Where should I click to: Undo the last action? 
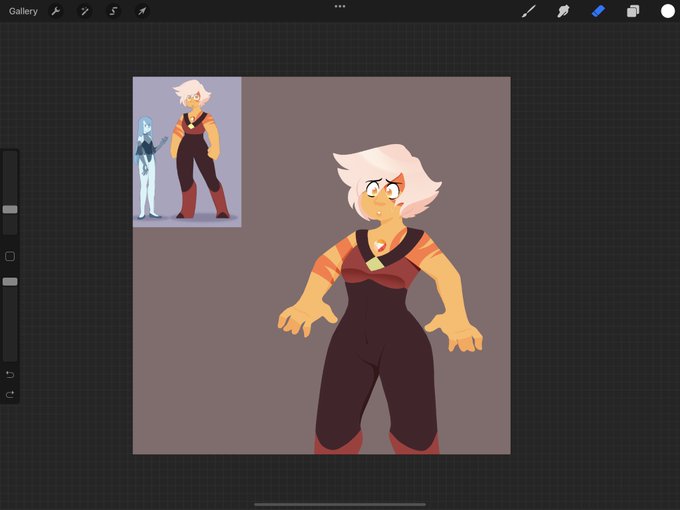click(10, 375)
